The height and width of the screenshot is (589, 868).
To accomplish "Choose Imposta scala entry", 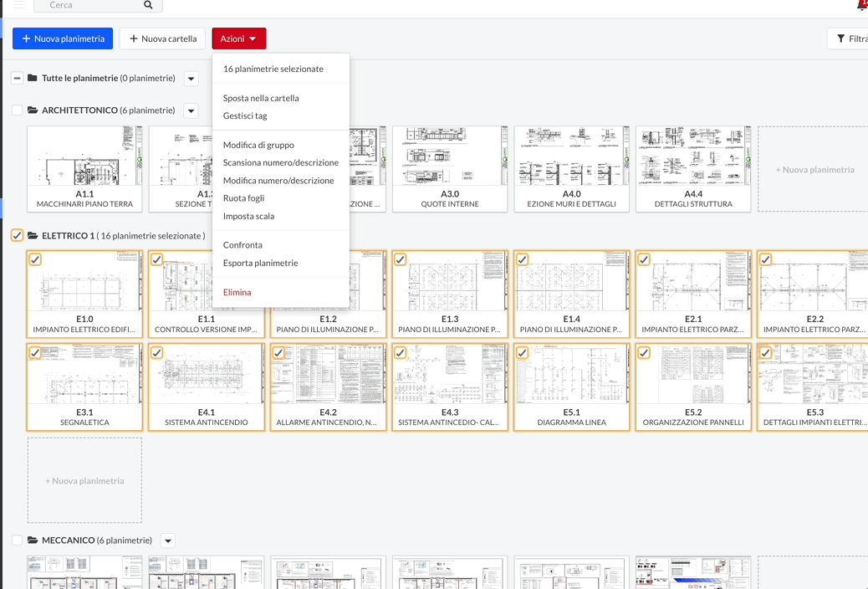I will [x=248, y=216].
